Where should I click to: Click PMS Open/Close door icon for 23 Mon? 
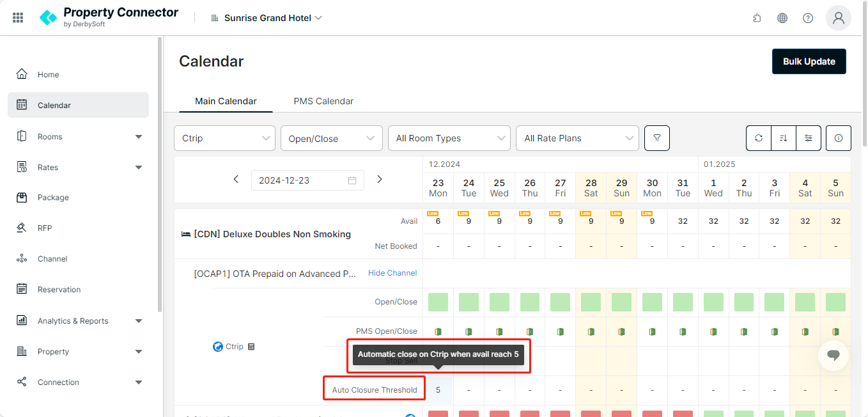[x=438, y=331]
